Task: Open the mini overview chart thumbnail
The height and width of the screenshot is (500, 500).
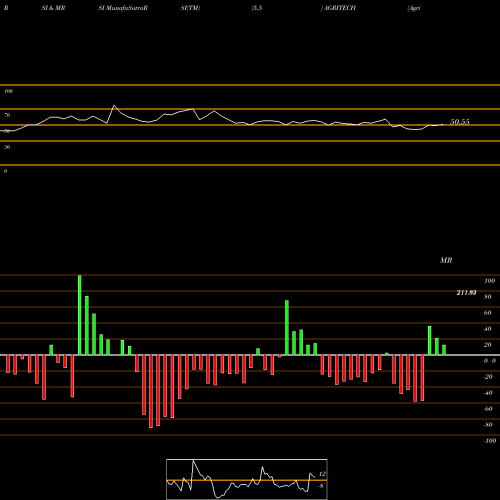Action: 247,479
